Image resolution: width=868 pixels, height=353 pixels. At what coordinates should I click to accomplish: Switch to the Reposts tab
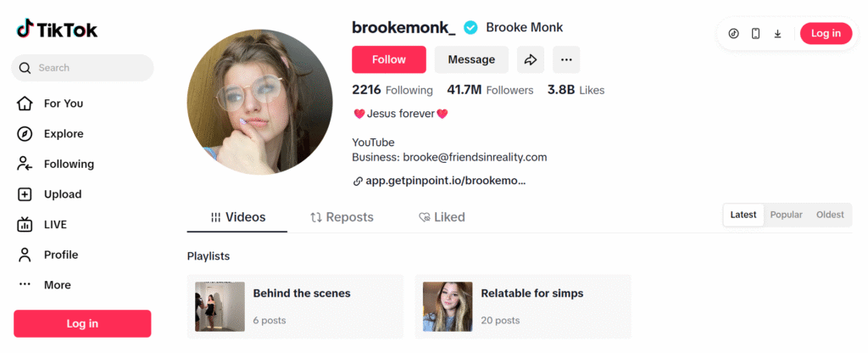point(342,217)
